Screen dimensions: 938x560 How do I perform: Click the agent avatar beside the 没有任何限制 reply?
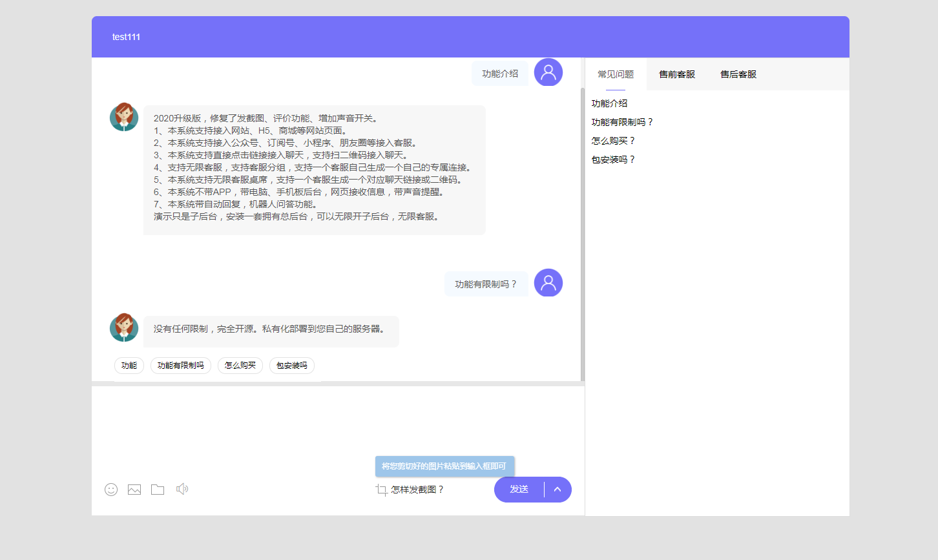124,327
